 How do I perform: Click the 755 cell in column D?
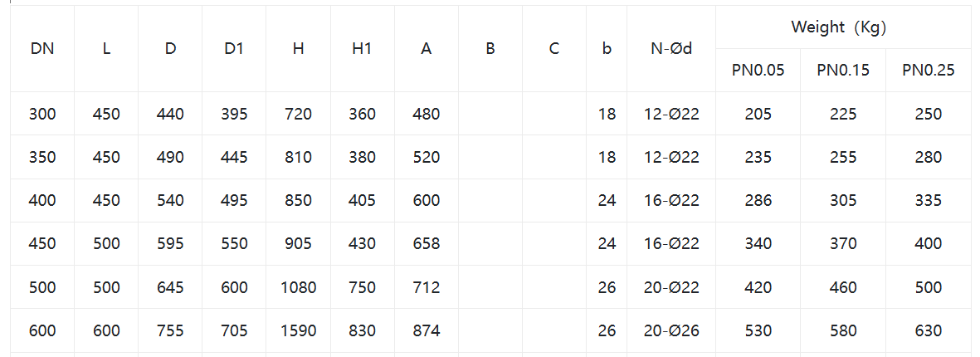tap(170, 330)
